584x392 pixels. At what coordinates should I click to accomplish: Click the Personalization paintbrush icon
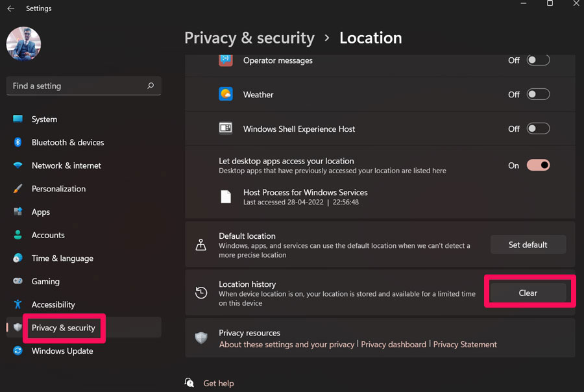[x=18, y=189]
